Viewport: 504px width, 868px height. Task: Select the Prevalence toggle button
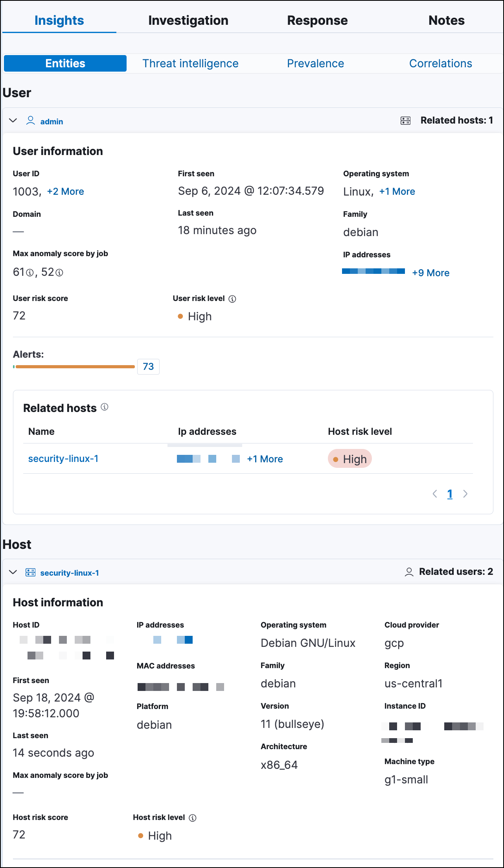click(x=315, y=63)
